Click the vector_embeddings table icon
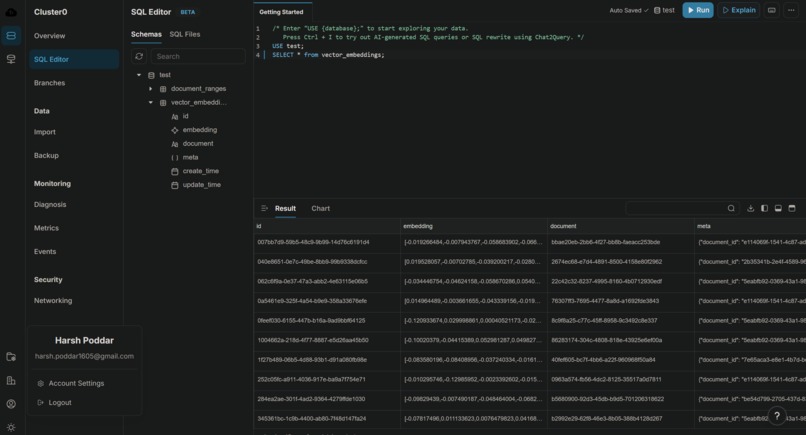806x435 pixels. click(163, 103)
